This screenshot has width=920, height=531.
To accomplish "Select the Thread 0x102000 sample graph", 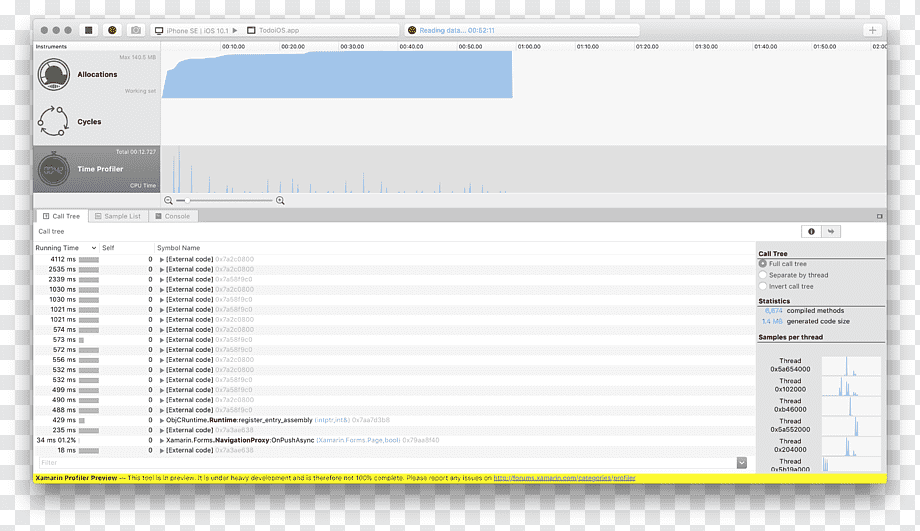I will [x=851, y=386].
